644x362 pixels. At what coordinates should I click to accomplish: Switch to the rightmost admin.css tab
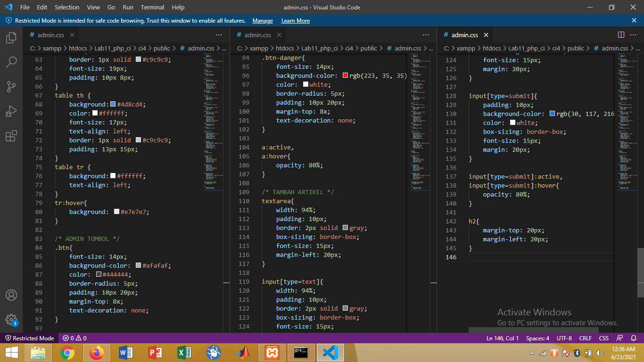click(x=464, y=34)
